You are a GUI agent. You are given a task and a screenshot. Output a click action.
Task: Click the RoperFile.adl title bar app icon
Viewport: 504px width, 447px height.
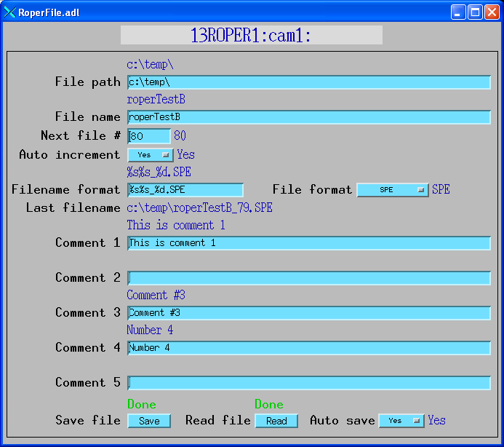(x=10, y=12)
